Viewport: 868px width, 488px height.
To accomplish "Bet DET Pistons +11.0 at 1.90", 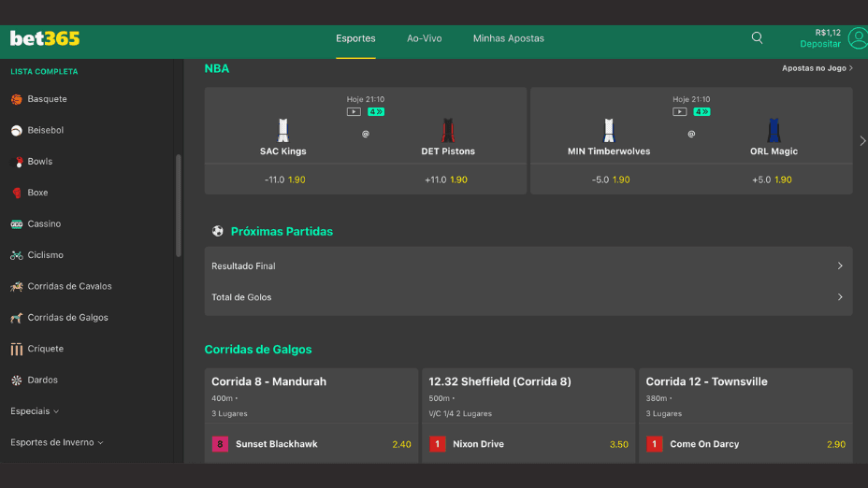I will pyautogui.click(x=445, y=179).
